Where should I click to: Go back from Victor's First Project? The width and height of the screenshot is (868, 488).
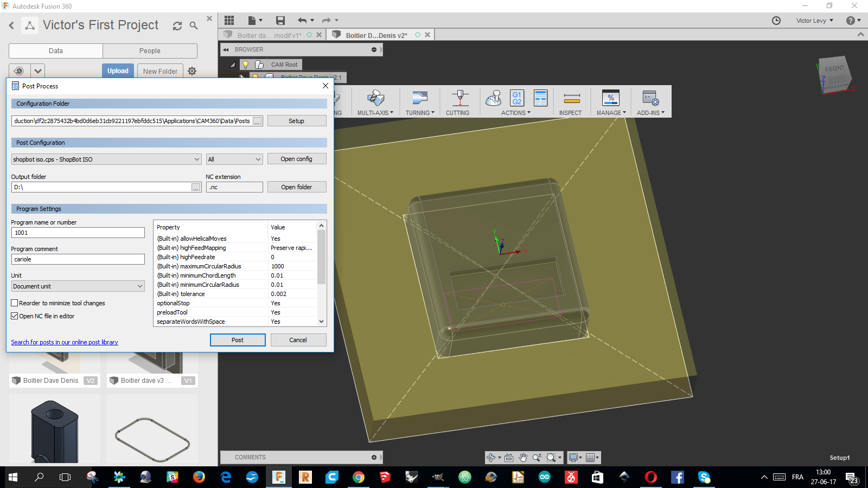pyautogui.click(x=11, y=25)
